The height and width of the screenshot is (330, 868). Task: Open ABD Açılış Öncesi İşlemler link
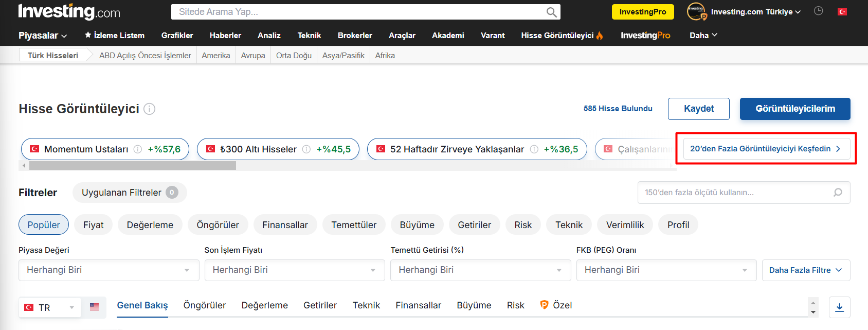145,55
